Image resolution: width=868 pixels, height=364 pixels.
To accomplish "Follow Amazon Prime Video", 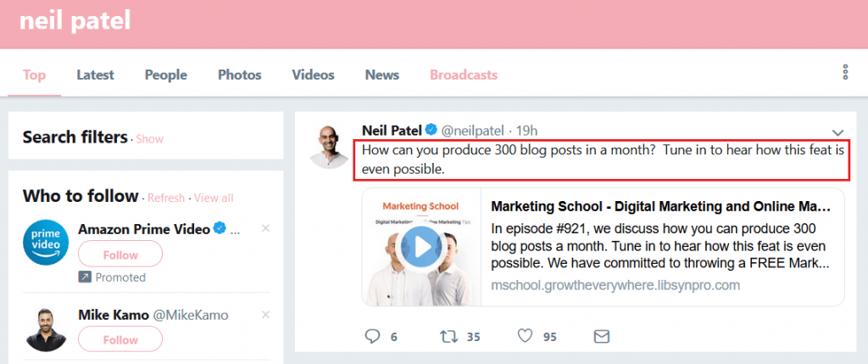I will 120,255.
